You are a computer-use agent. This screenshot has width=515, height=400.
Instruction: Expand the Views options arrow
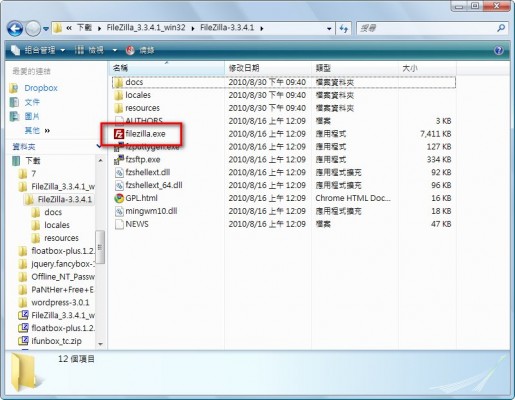click(115, 50)
